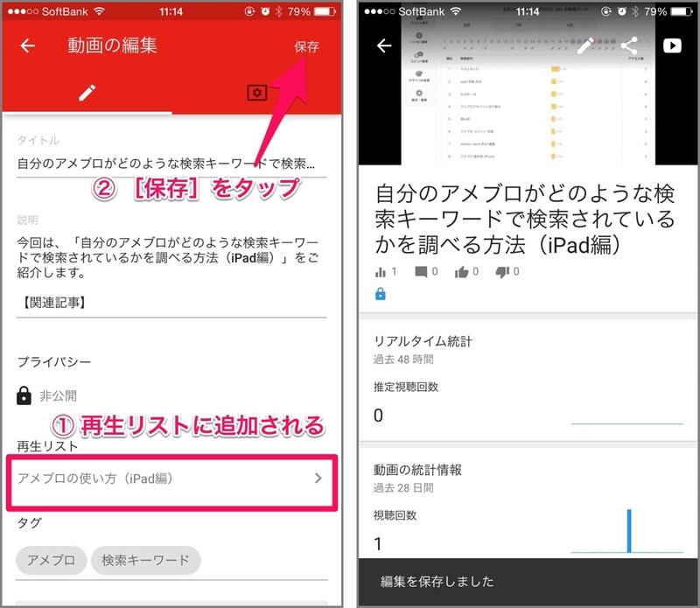Viewport: 700px width, 608px height.
Task: Tap the Wi-Fi icon in the right status bar
Action: tap(456, 11)
